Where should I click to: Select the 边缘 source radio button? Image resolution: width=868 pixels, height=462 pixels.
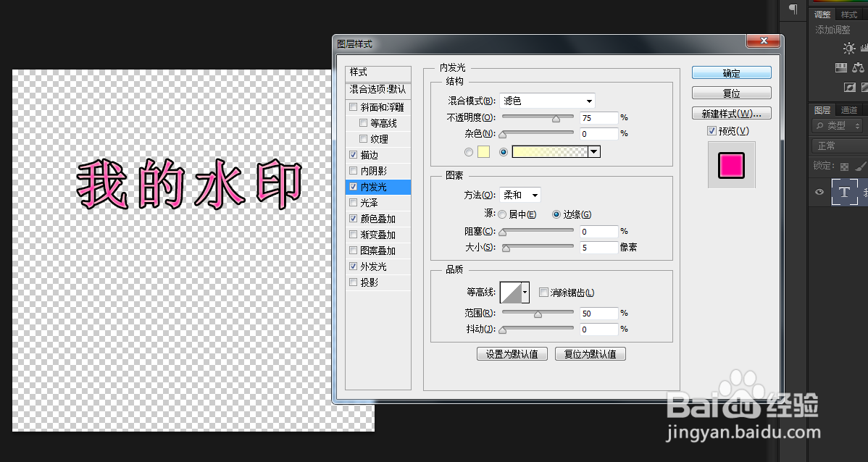click(556, 214)
